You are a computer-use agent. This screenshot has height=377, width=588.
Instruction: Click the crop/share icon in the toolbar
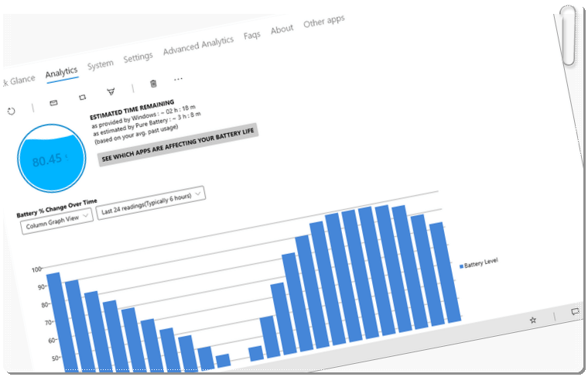(83, 98)
